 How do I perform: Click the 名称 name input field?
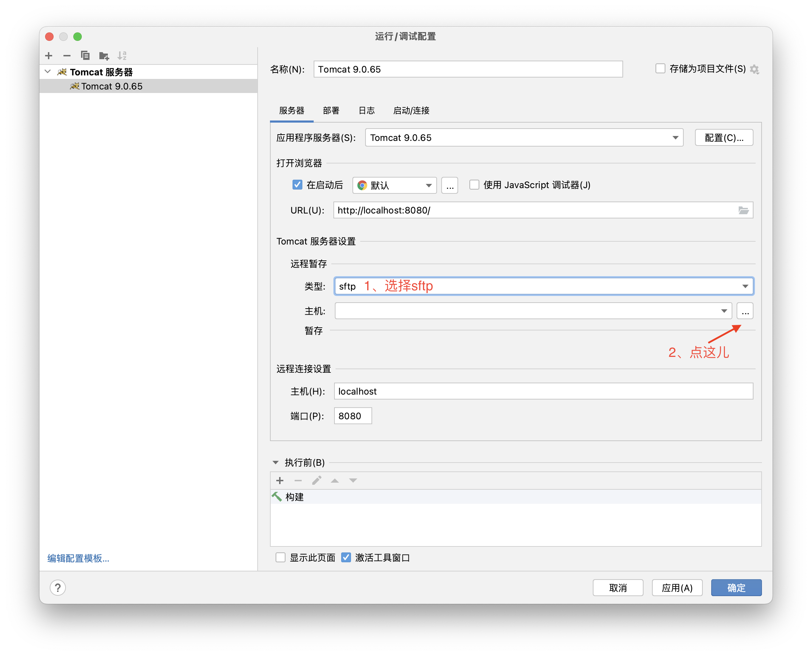pyautogui.click(x=468, y=69)
